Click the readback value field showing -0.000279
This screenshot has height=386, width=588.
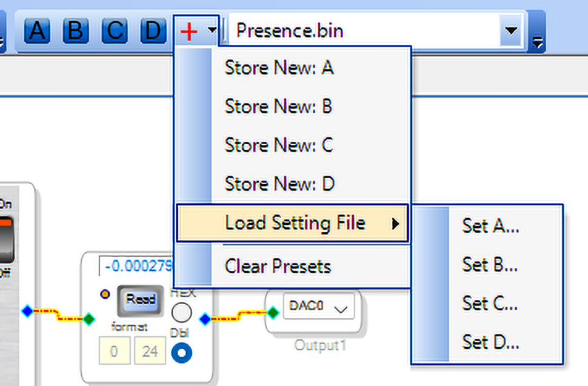pyautogui.click(x=138, y=266)
